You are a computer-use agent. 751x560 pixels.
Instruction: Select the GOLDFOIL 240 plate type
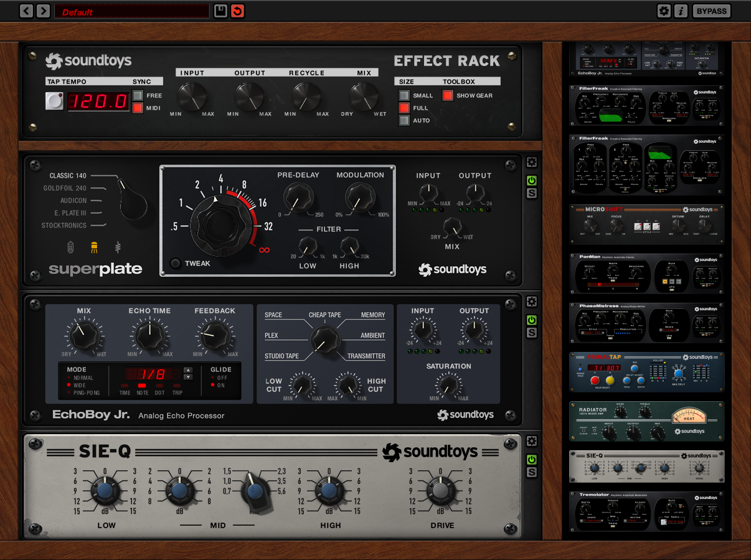coord(65,188)
